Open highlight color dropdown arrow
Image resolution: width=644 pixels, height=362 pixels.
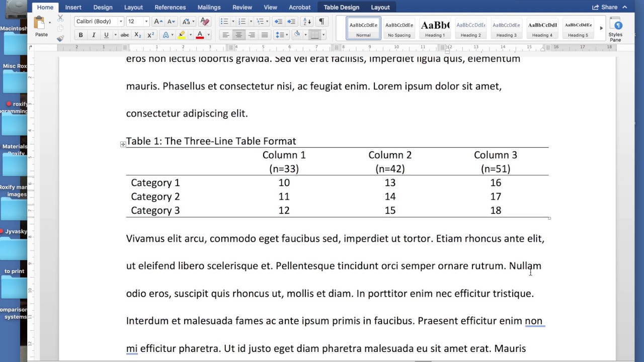point(191,35)
